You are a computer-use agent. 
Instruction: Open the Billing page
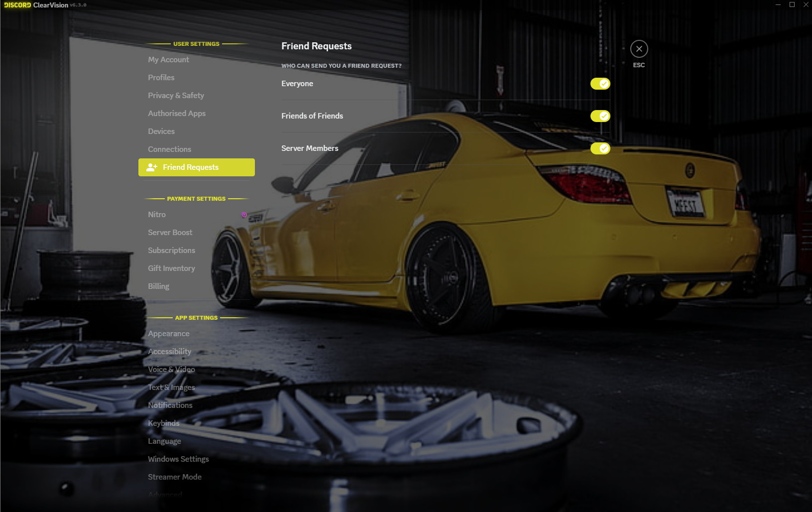pos(197,286)
